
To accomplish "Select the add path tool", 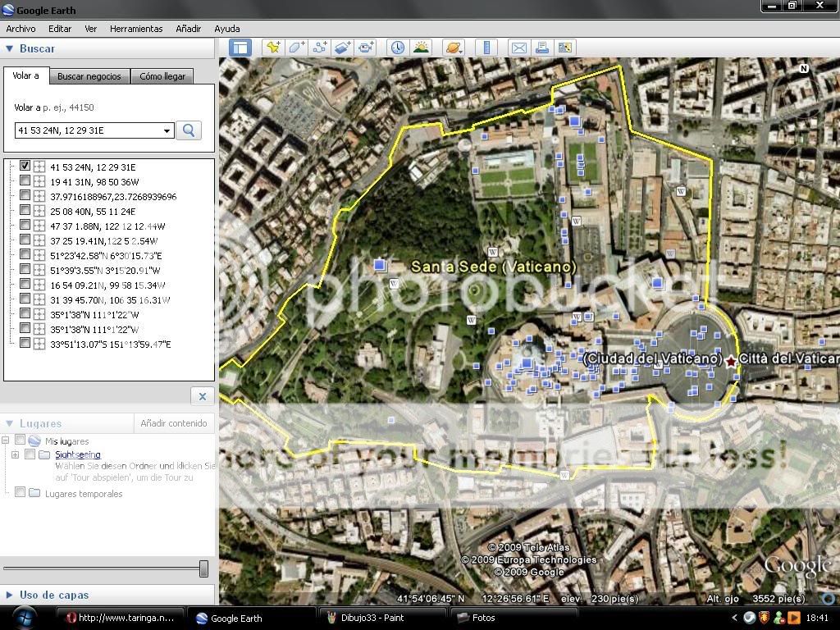I will 320,48.
